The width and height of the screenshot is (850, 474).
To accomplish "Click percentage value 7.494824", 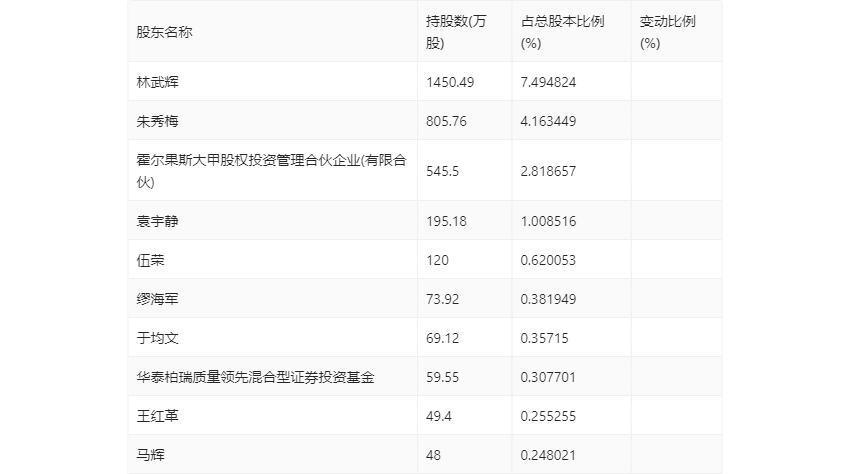I will [548, 82].
